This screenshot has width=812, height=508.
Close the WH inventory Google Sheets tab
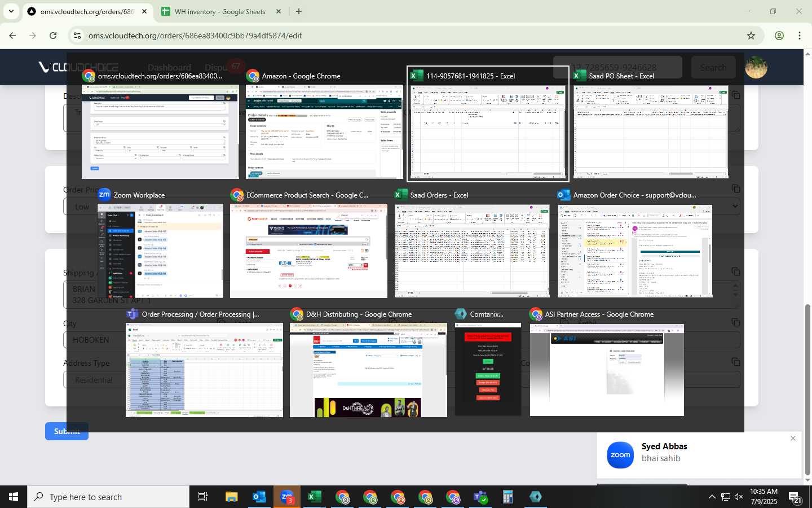279,11
